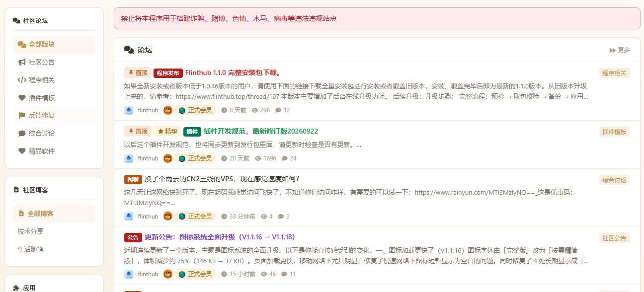644x292 pixels.
Task: Click flinthub username on Flinthub 1.1.0 thread
Action: pyautogui.click(x=148, y=110)
